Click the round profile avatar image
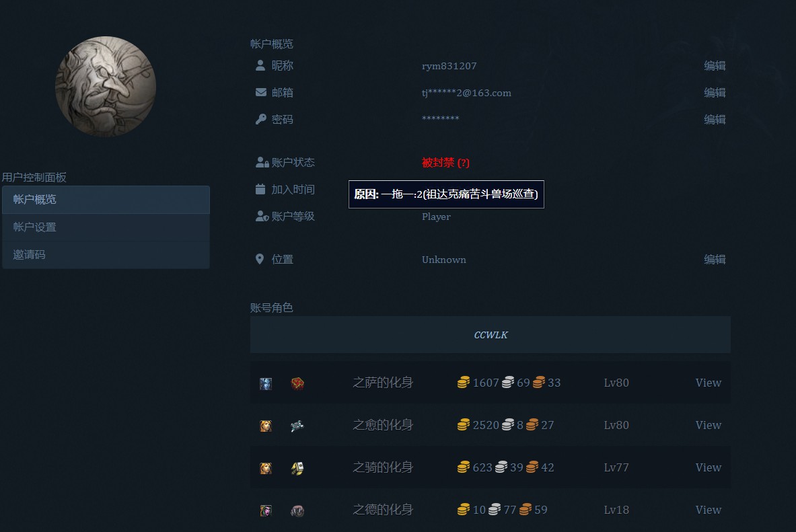This screenshot has width=796, height=532. click(106, 87)
